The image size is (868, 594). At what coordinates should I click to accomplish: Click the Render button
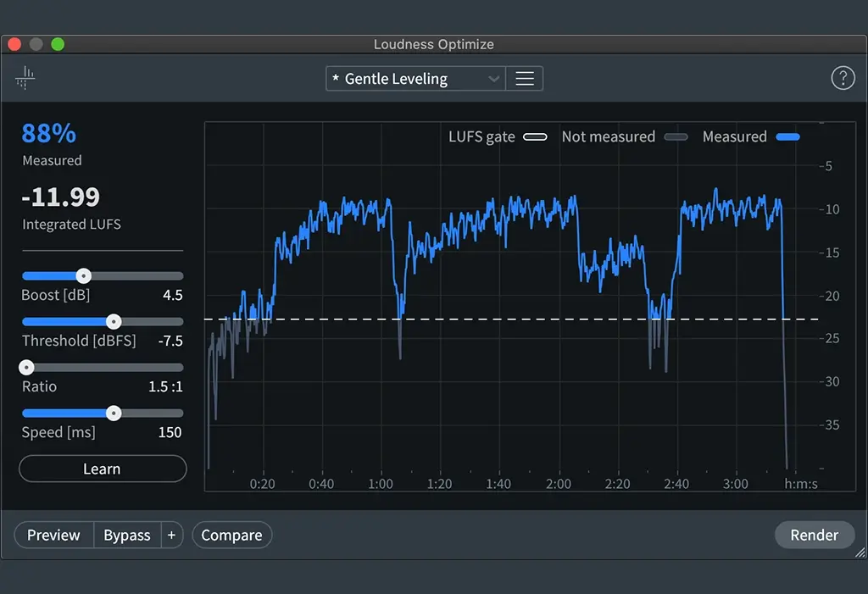click(x=815, y=535)
